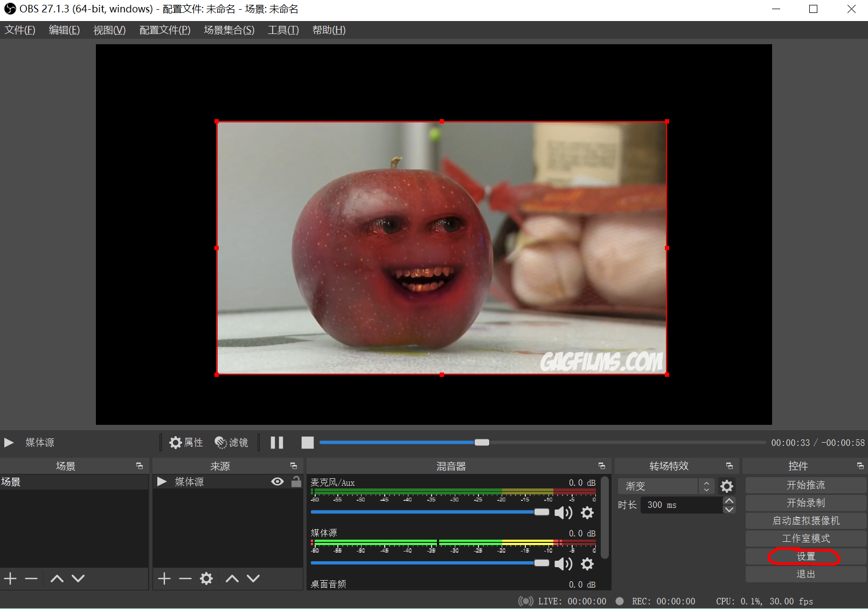
Task: Move scene down in list
Action: point(78,578)
